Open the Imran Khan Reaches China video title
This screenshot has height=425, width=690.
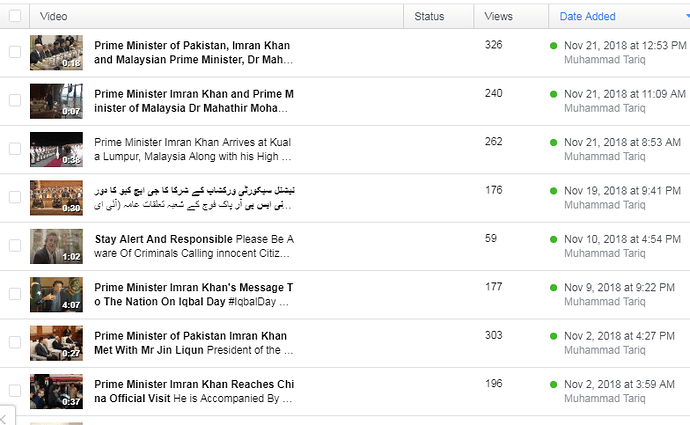(194, 391)
